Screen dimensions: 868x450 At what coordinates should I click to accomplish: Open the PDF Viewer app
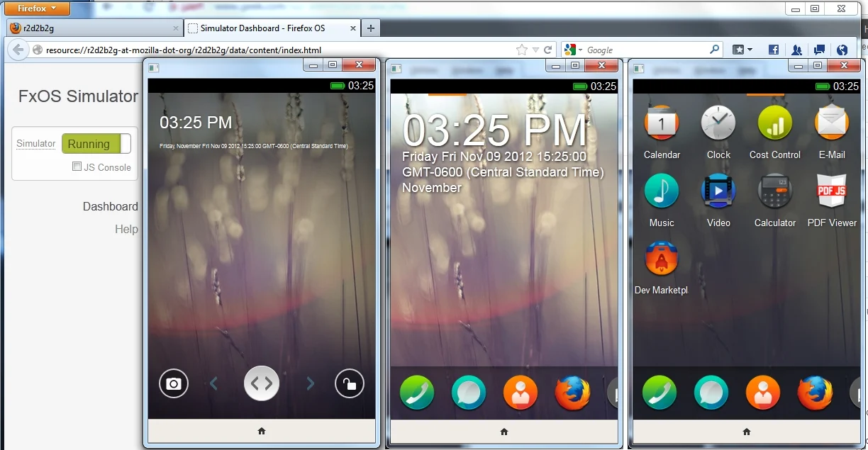(832, 191)
